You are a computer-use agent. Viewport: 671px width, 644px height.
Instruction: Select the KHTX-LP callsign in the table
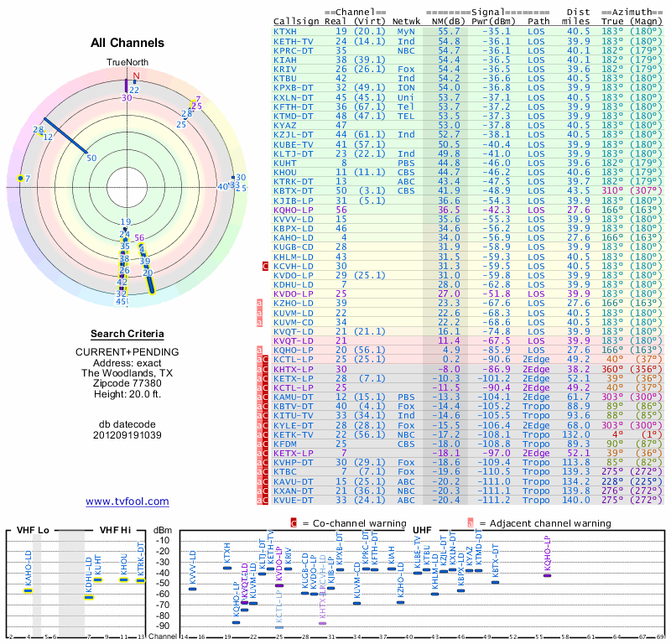(x=293, y=368)
